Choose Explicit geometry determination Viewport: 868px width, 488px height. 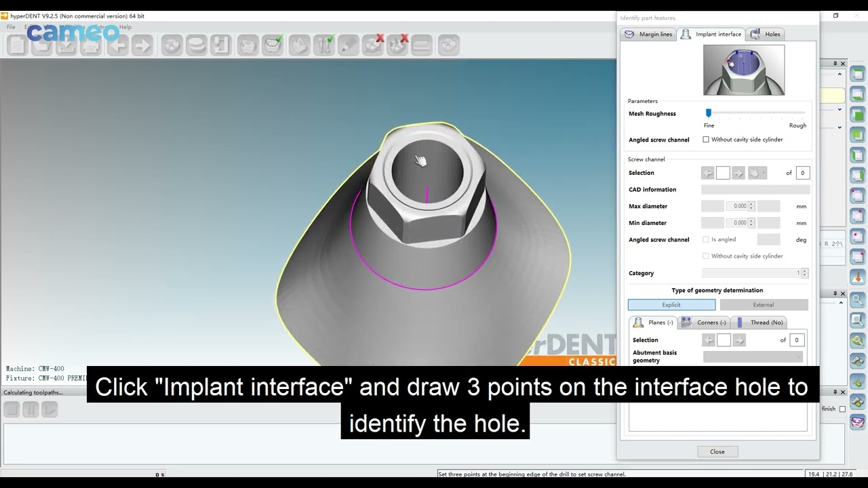click(671, 305)
